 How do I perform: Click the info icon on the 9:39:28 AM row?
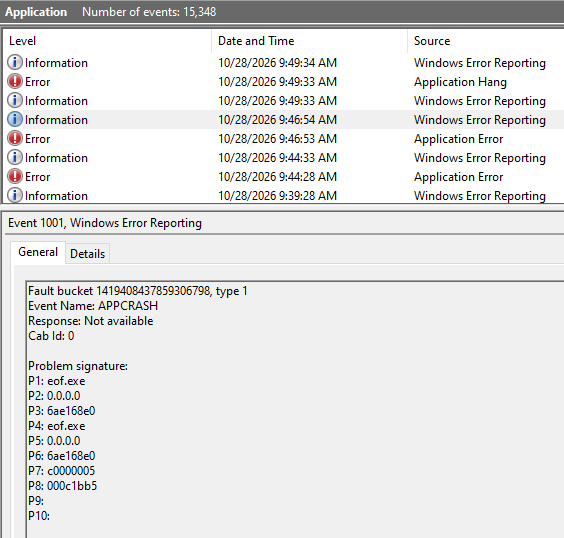[15, 196]
